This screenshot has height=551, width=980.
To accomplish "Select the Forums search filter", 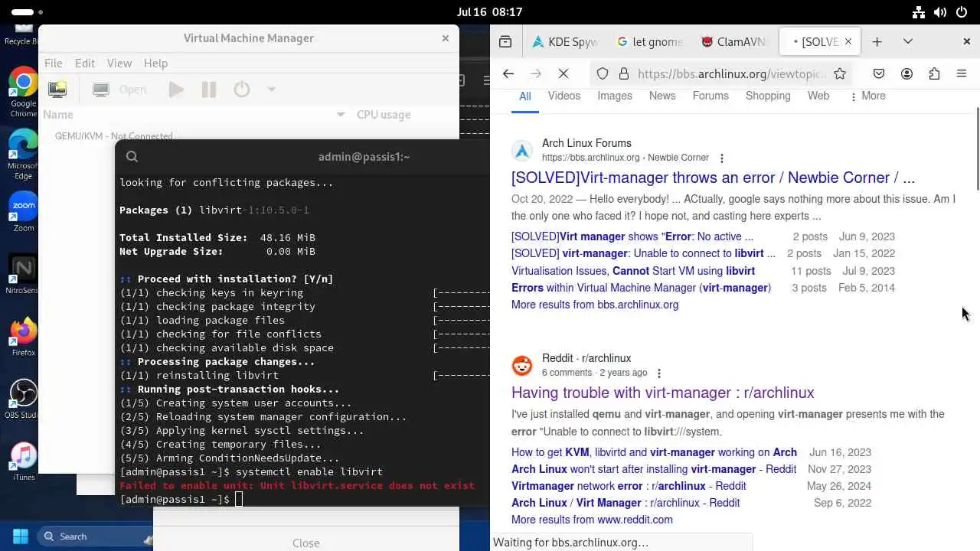I will click(x=710, y=96).
